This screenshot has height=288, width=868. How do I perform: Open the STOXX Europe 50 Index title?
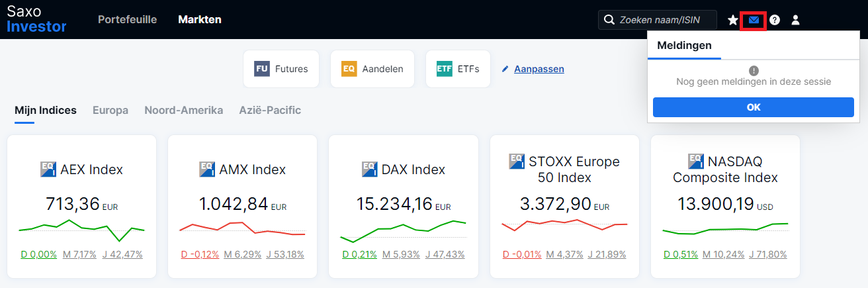coord(573,169)
